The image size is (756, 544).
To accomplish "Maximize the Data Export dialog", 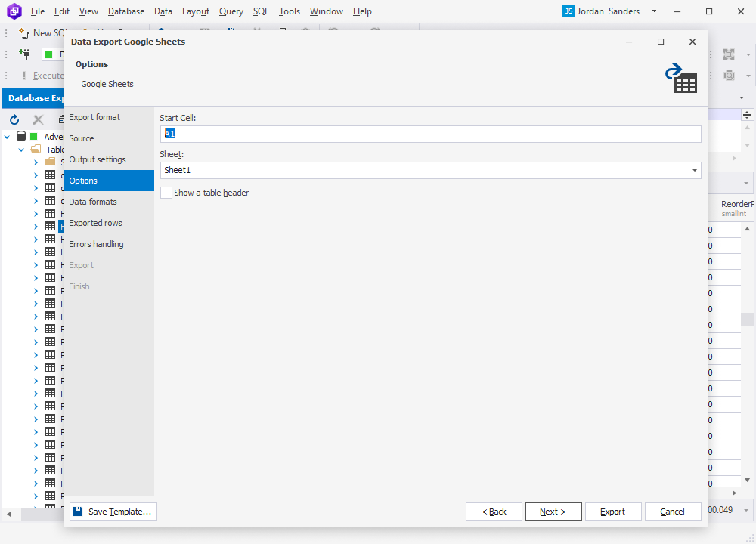I will click(x=661, y=42).
